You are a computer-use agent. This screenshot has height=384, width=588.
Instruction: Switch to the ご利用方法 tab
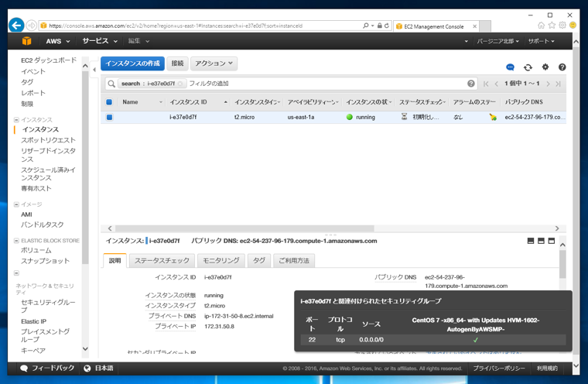pos(294,260)
